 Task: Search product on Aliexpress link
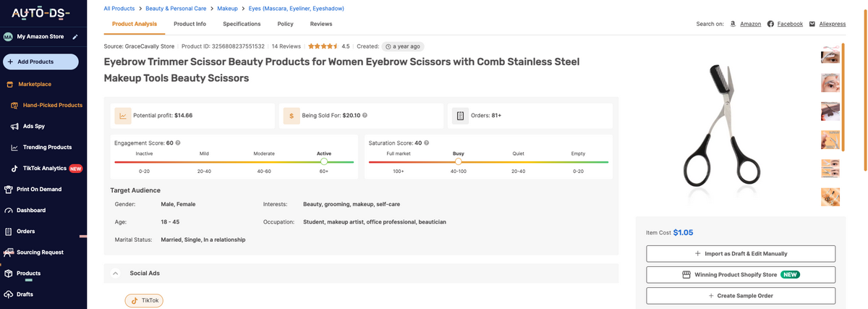[833, 24]
